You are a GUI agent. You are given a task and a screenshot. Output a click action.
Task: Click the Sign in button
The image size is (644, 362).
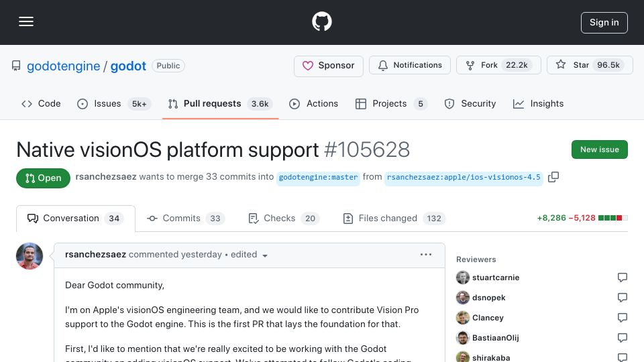tap(604, 23)
